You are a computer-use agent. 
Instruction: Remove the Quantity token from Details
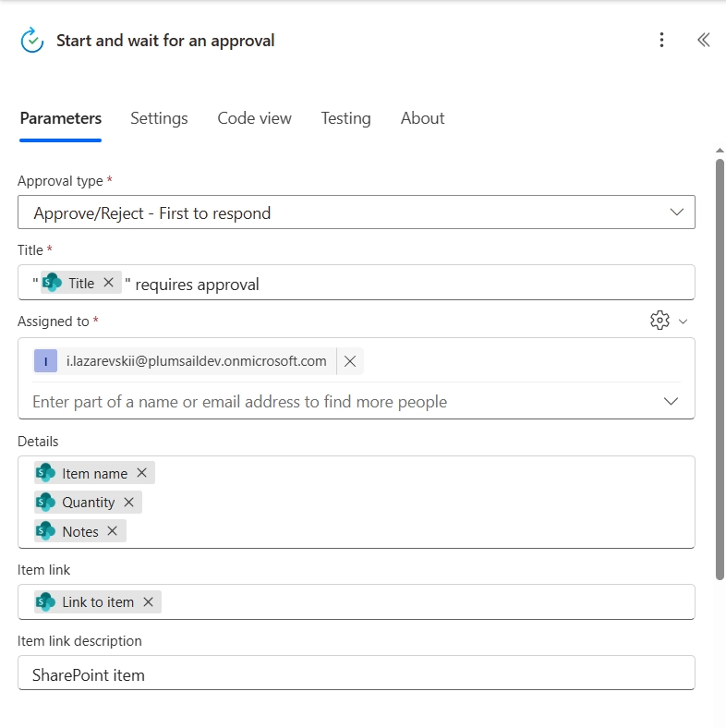tap(128, 502)
